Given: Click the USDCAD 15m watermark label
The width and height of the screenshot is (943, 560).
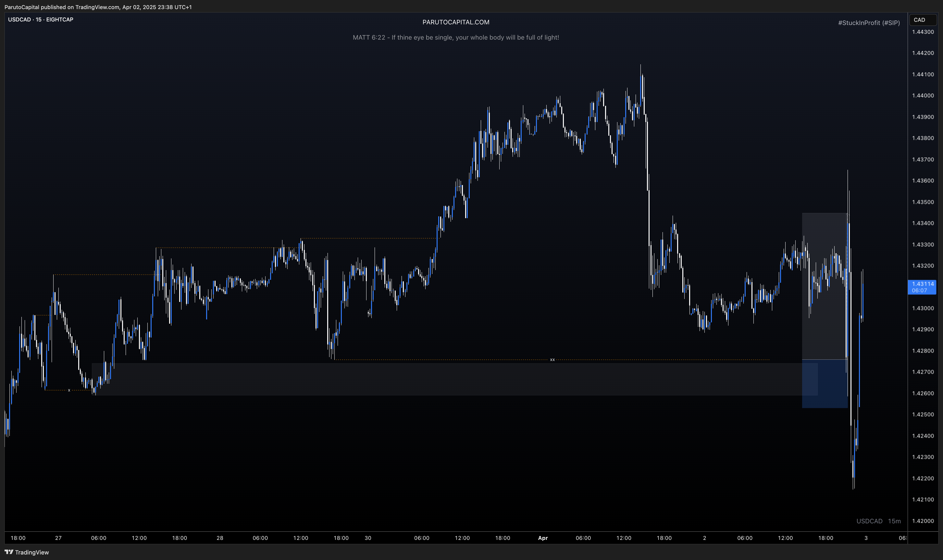Looking at the screenshot, I should tap(878, 521).
